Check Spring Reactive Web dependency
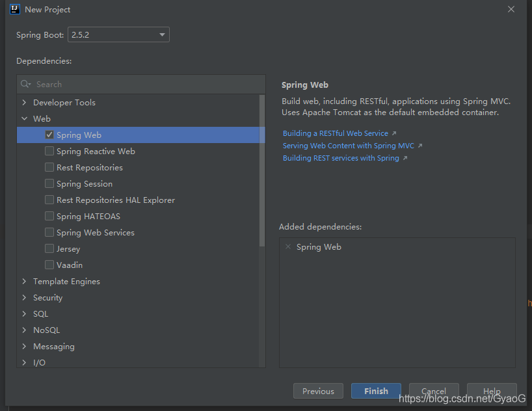Image resolution: width=532 pixels, height=411 pixels. (49, 151)
